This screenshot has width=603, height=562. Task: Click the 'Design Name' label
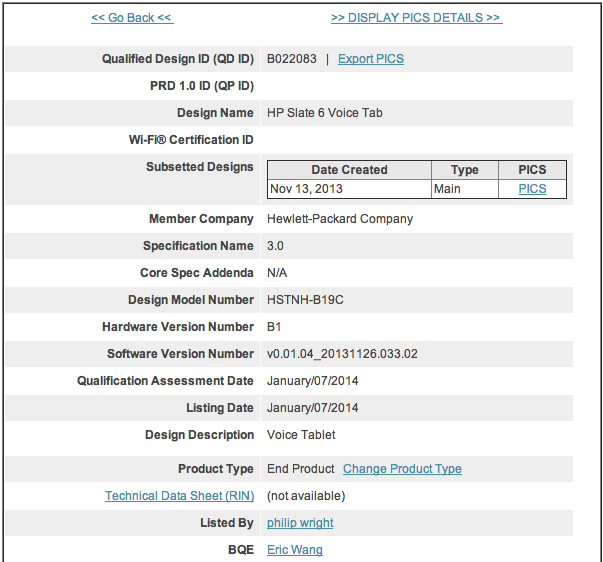coord(215,113)
